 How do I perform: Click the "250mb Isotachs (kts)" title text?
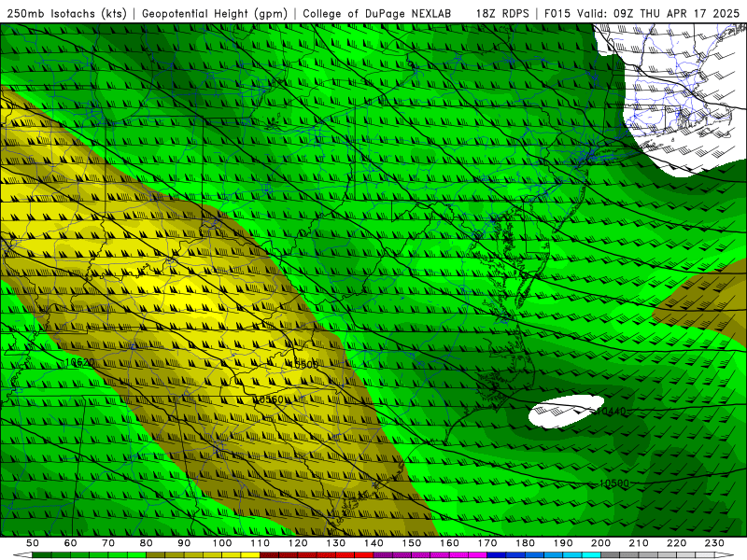point(67,14)
